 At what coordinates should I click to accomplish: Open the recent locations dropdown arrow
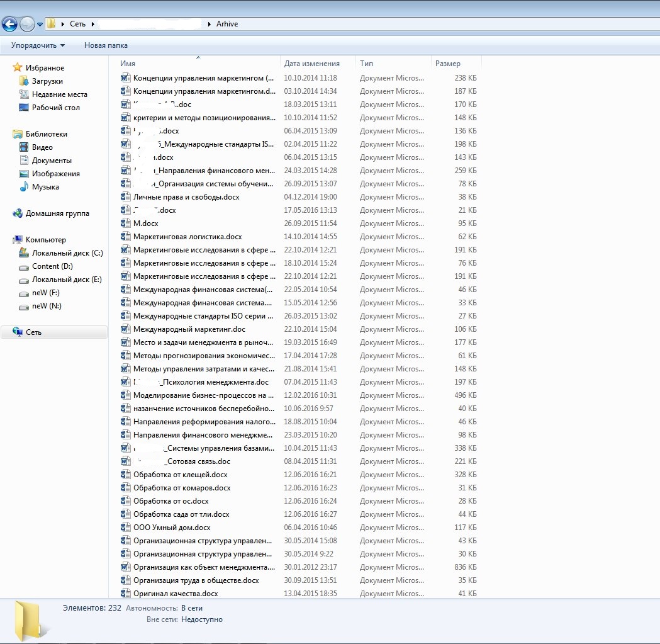[x=40, y=25]
